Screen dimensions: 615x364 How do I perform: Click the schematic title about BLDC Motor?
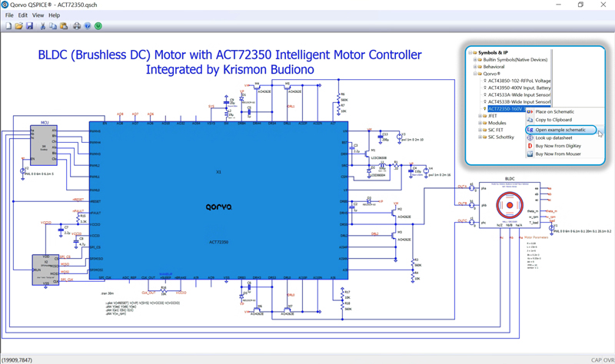[230, 55]
